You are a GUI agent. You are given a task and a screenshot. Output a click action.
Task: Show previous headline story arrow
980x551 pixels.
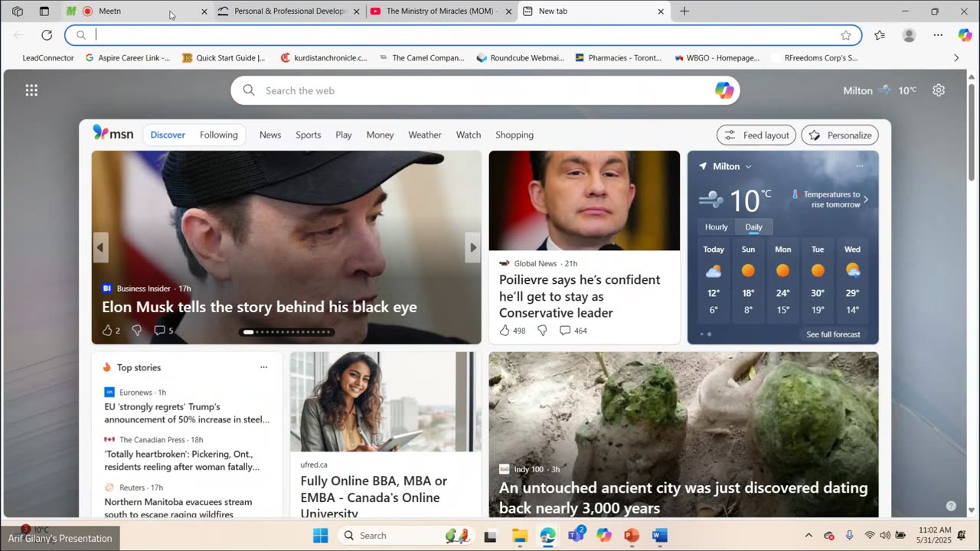tap(100, 247)
